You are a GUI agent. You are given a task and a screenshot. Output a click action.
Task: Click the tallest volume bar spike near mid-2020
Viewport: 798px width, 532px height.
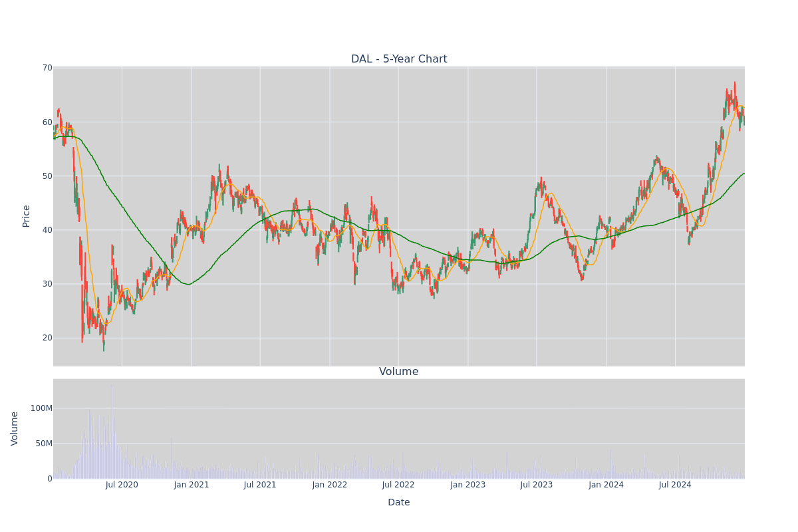coord(112,430)
